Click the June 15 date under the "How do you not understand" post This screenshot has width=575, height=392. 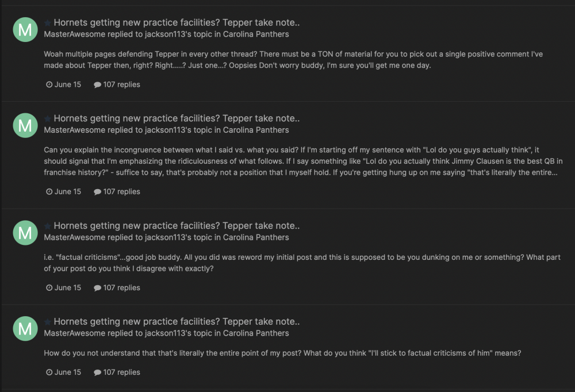tap(67, 372)
